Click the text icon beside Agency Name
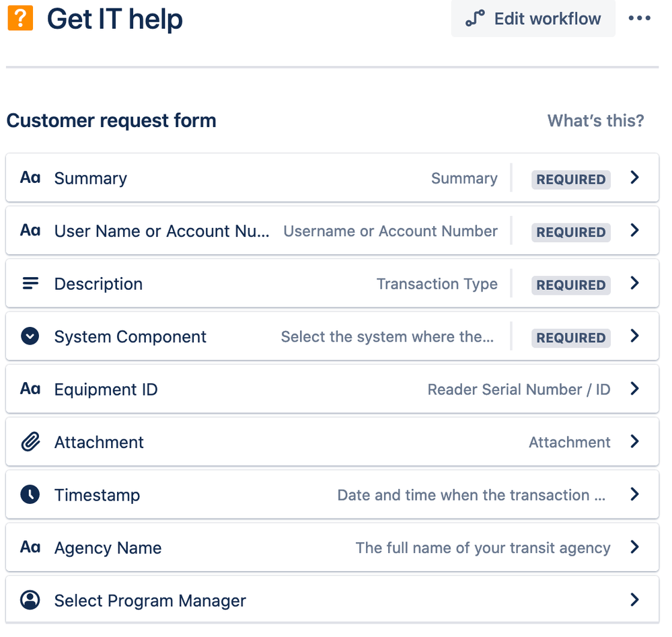The height and width of the screenshot is (637, 672). point(30,547)
